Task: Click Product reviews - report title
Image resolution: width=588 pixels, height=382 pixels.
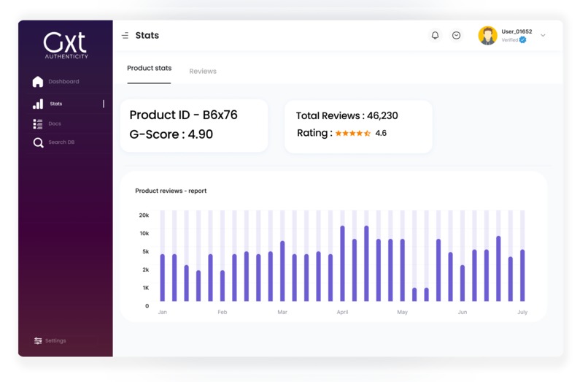Action: tap(171, 191)
